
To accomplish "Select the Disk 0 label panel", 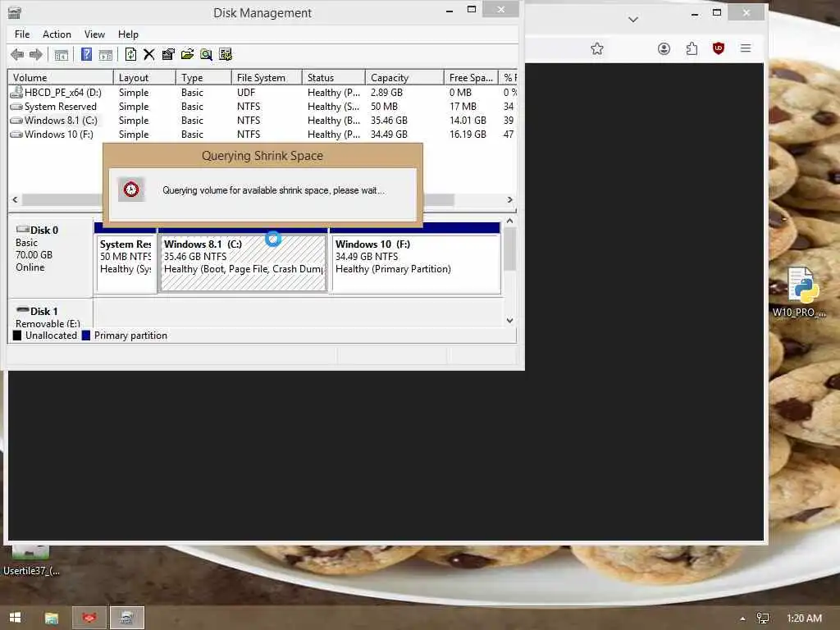I will [x=50, y=257].
